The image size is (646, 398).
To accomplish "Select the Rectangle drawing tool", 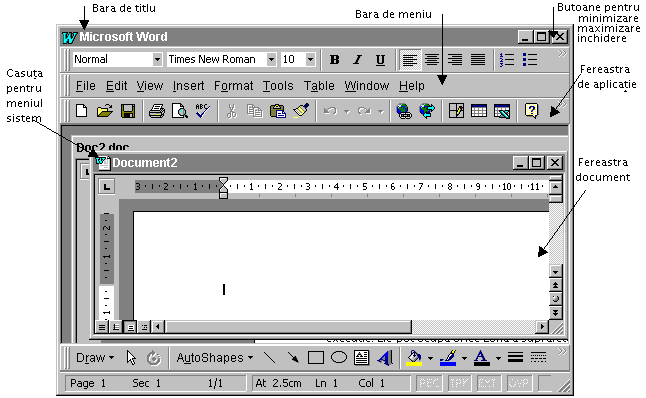I will pos(316,358).
